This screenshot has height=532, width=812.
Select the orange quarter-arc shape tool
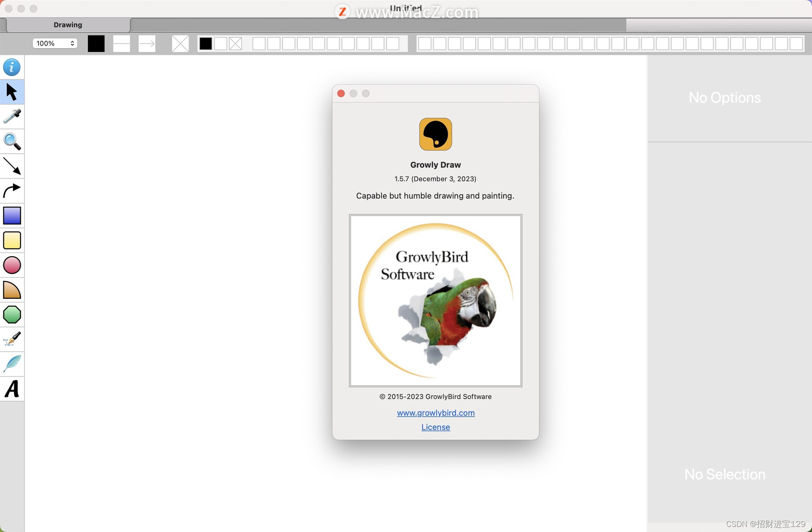(12, 290)
